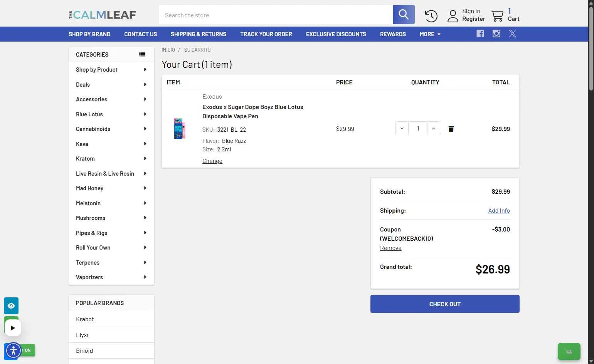Click the teal eye widget
Image resolution: width=594 pixels, height=364 pixels.
click(11, 306)
